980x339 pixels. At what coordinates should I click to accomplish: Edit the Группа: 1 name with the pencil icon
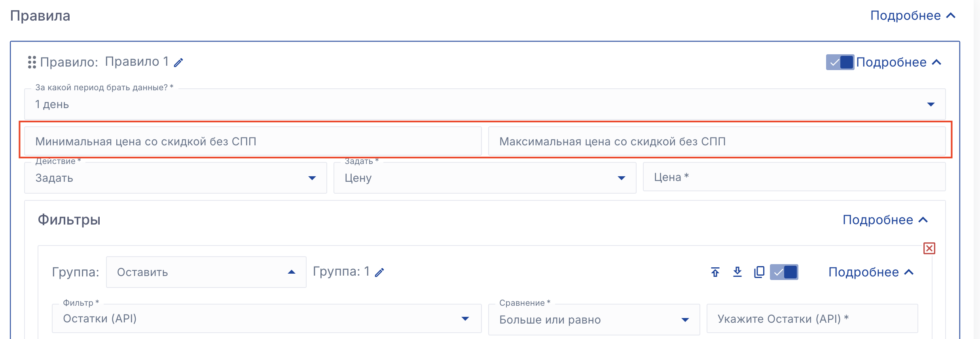[x=379, y=272]
